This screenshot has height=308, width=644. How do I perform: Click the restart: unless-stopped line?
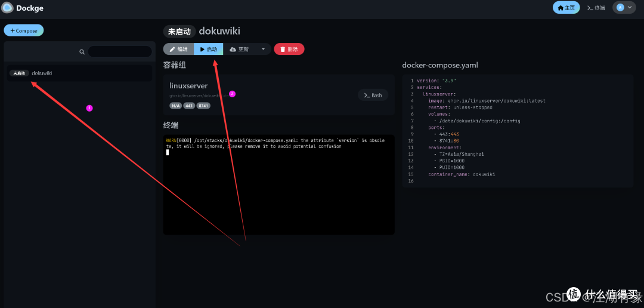coord(460,107)
